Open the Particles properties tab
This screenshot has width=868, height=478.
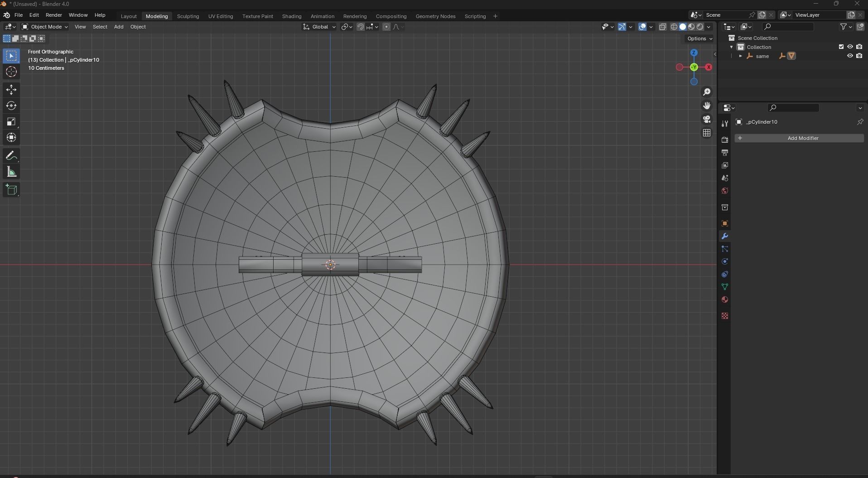(x=724, y=249)
